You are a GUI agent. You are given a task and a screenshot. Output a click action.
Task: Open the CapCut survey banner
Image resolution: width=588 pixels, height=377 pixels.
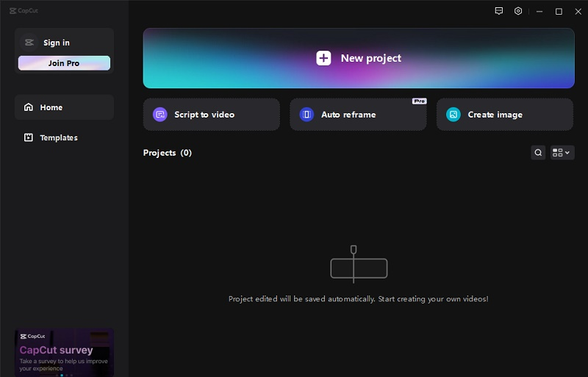[x=64, y=352]
